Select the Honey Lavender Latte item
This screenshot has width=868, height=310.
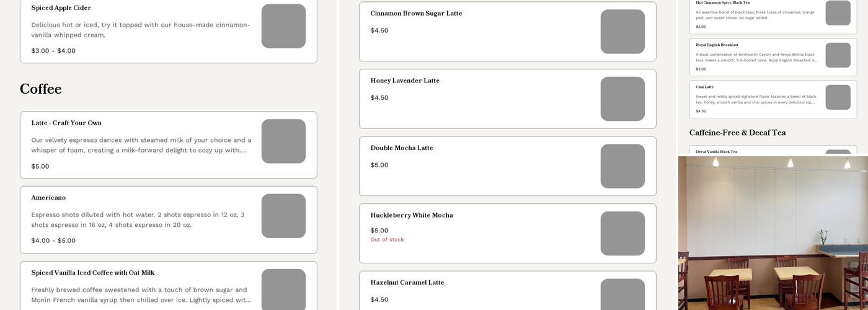point(405,81)
